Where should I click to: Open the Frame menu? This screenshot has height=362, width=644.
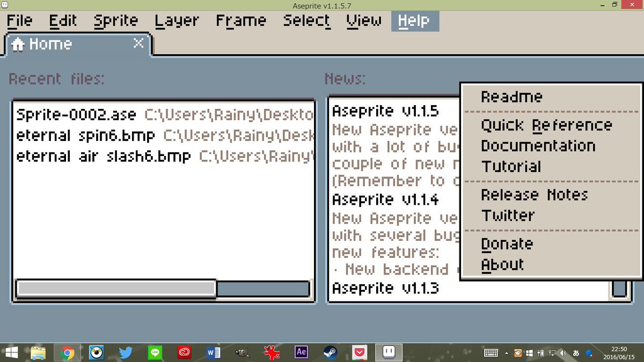(x=241, y=21)
